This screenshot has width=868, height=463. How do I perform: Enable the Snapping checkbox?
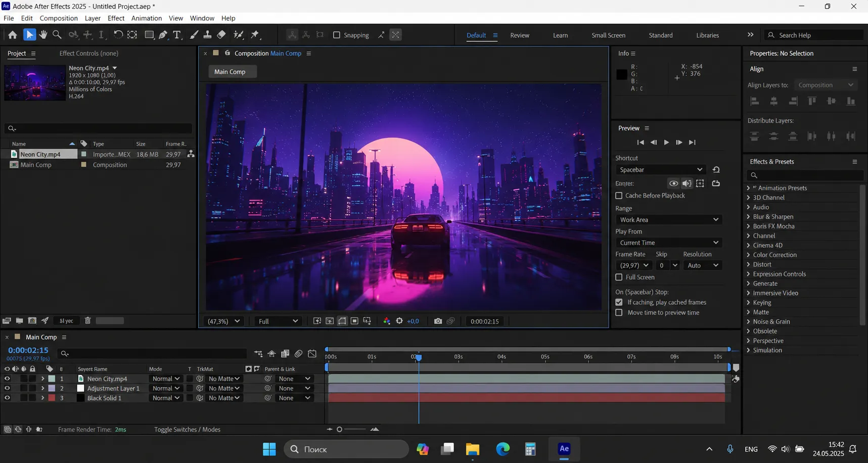point(337,35)
